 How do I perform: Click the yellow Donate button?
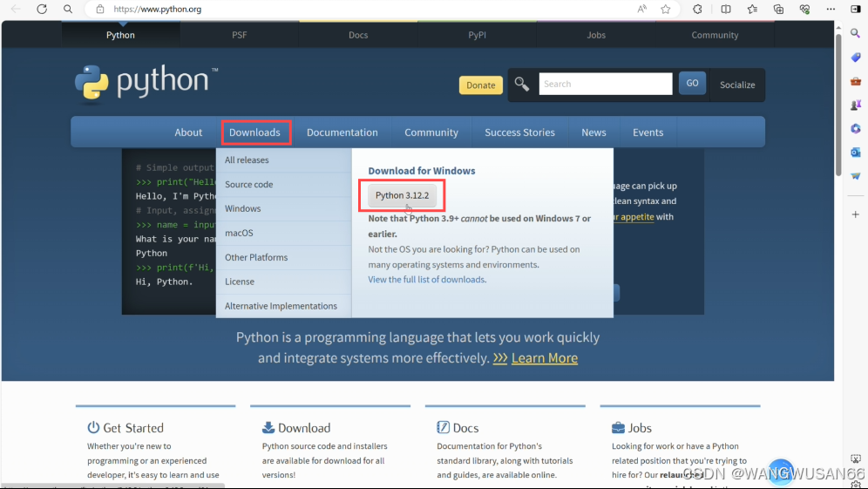(x=480, y=85)
